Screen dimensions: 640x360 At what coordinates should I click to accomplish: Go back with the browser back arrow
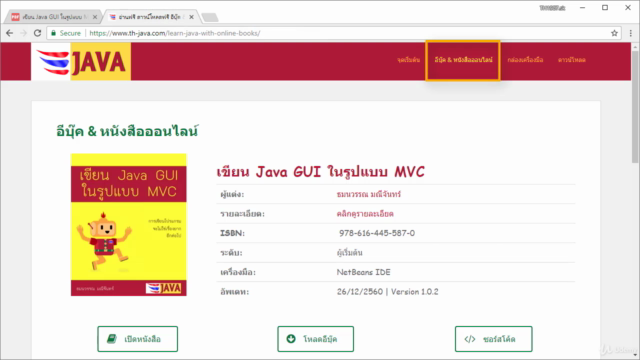tap(9, 33)
